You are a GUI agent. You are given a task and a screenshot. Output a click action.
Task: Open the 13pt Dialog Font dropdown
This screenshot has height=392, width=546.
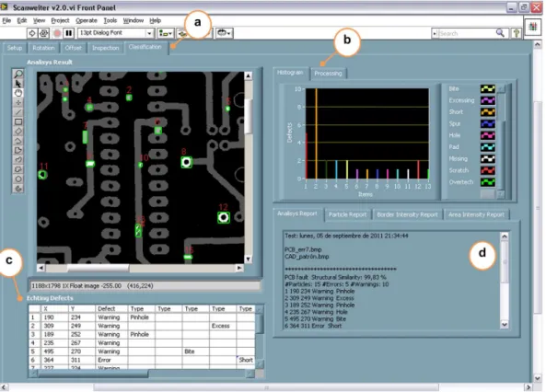coord(115,33)
